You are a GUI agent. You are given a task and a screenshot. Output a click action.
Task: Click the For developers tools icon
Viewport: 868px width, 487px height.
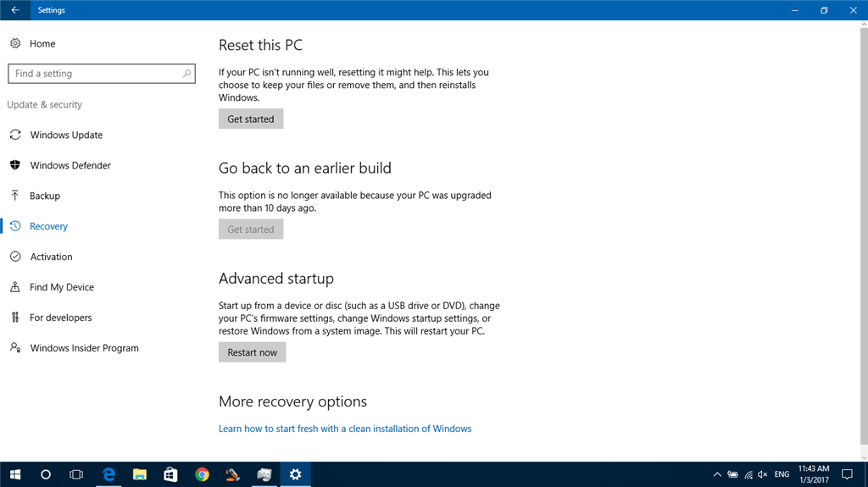coord(15,317)
